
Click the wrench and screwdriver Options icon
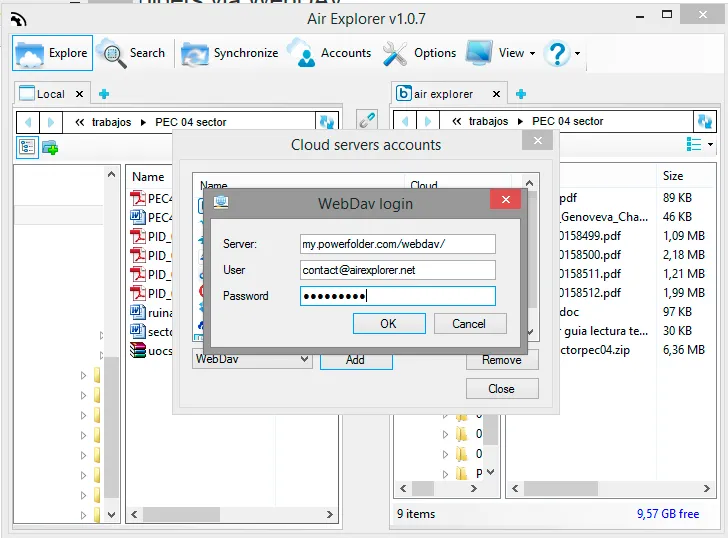tap(395, 53)
